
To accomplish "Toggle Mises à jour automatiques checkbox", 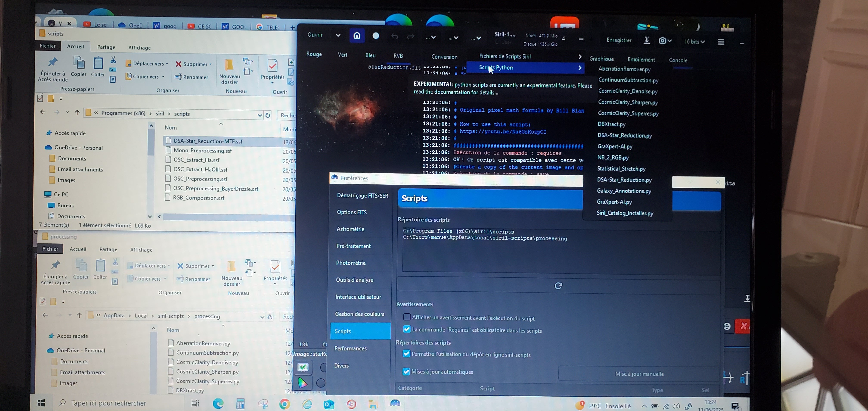I will coord(406,372).
